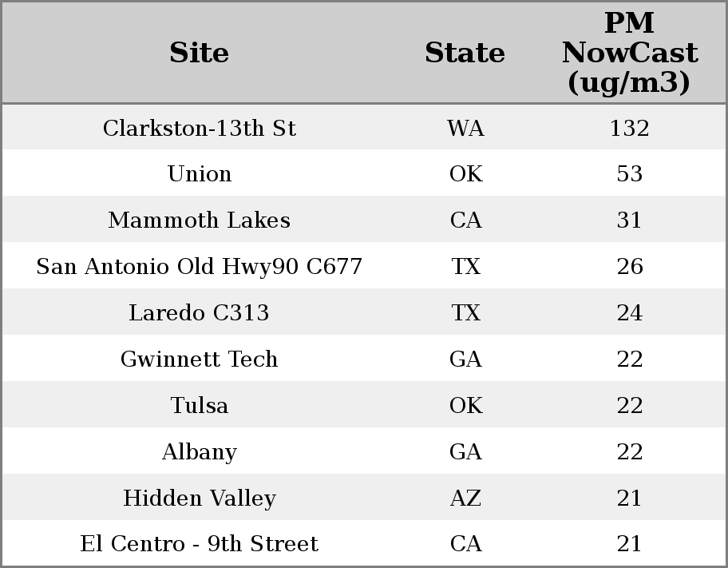Image resolution: width=728 pixels, height=568 pixels.
Task: Select El Centro - 9th Street cell
Action: click(x=200, y=544)
